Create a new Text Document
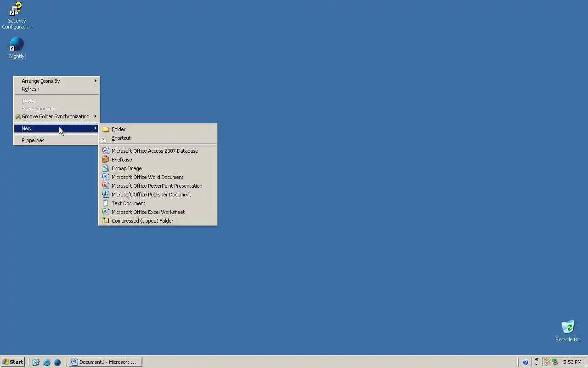The width and height of the screenshot is (588, 368). [x=158, y=203]
